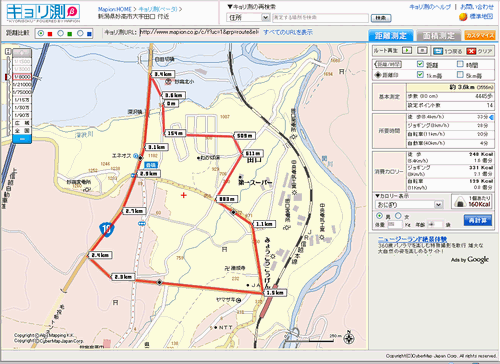This screenshot has width=500, height=364.
Task: Expand the おにぎり calorie food dropdown
Action: tap(409, 204)
